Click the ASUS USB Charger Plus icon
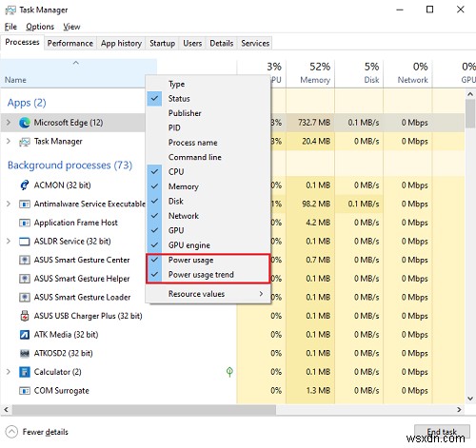The image size is (476, 448). 25,316
